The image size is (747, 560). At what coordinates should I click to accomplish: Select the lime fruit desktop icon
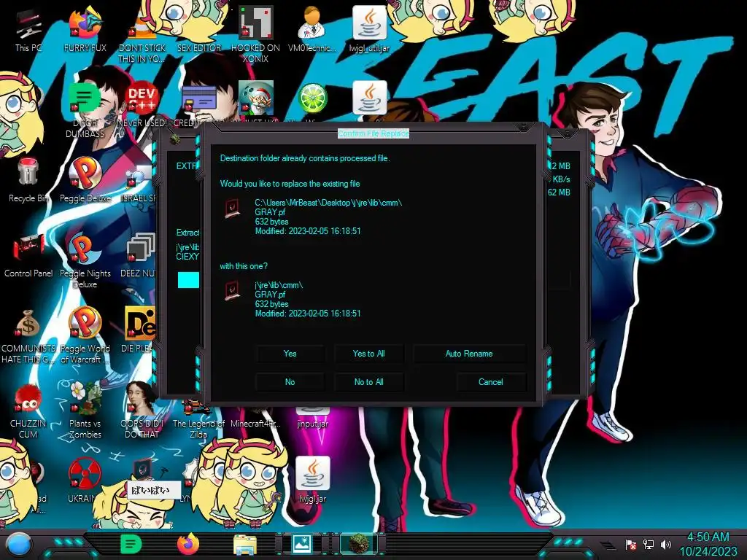[312, 99]
